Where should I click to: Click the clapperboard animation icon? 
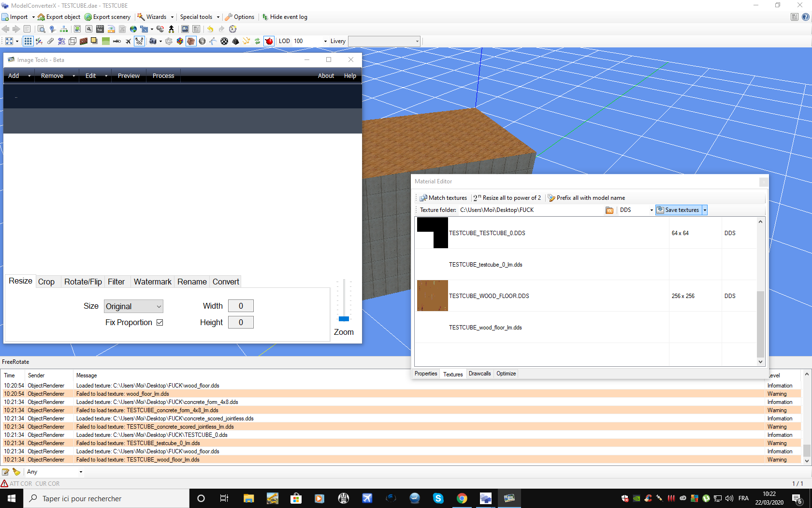[x=100, y=29]
